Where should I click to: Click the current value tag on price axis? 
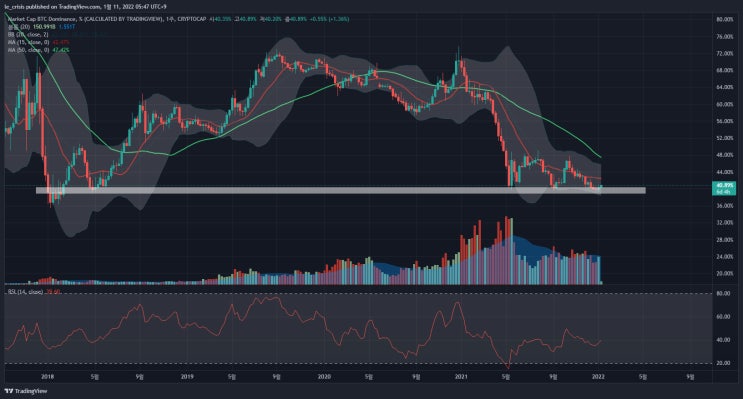coord(724,188)
